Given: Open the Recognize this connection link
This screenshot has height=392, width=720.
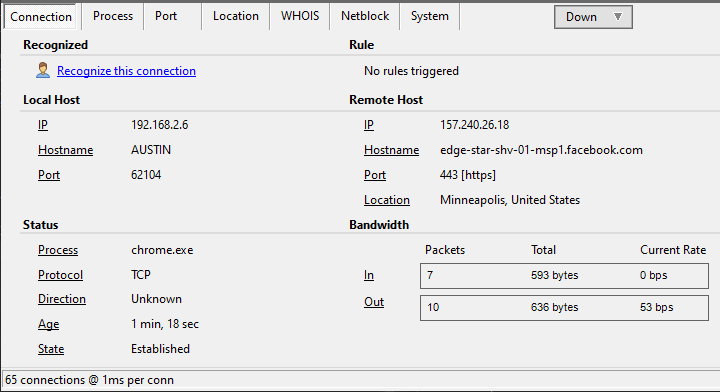Looking at the screenshot, I should [x=126, y=71].
